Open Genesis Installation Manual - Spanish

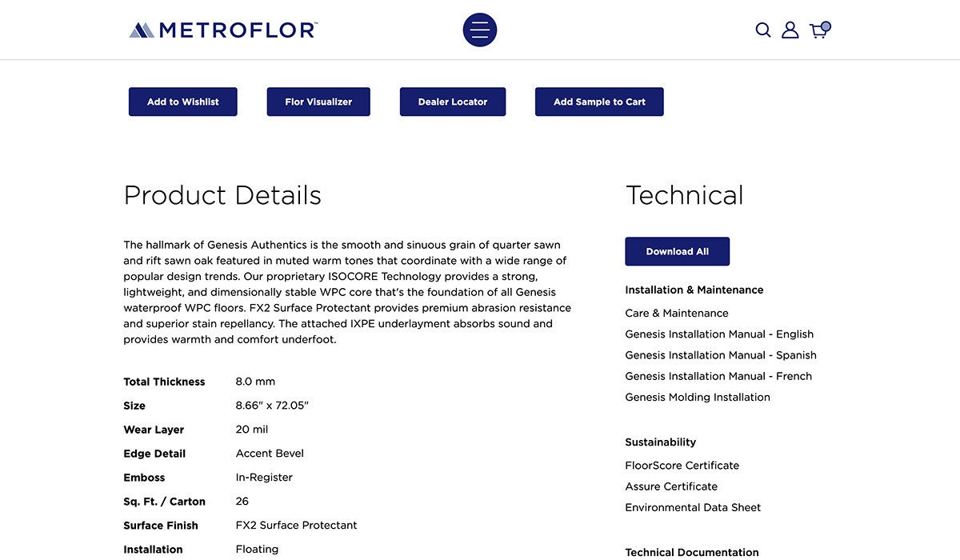click(721, 355)
